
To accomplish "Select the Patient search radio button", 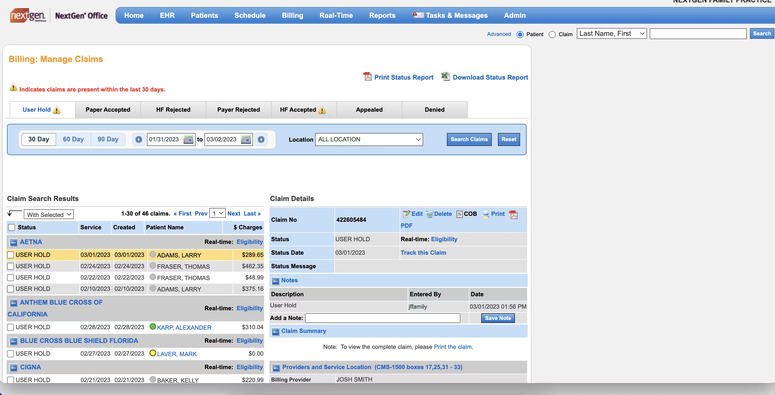I will pos(520,34).
